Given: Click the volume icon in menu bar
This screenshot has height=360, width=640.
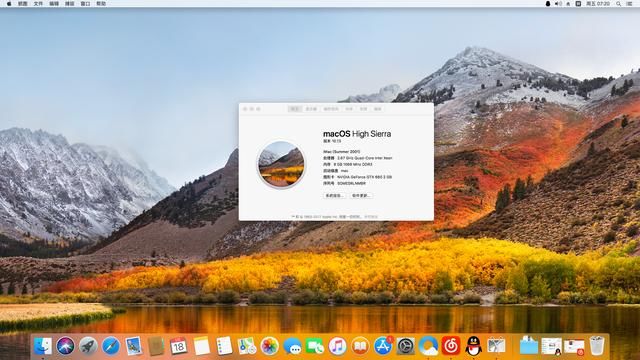Looking at the screenshot, I should point(558,4).
